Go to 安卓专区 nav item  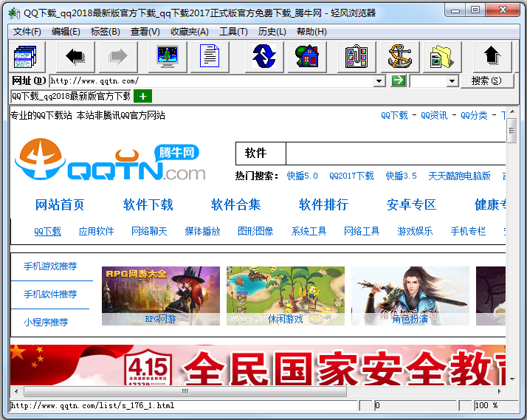pos(411,204)
